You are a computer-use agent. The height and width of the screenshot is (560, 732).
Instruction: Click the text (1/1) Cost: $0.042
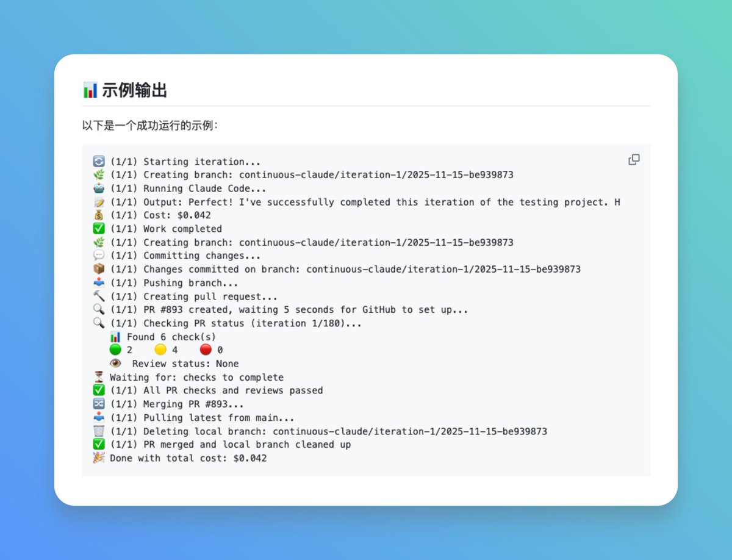coord(160,215)
